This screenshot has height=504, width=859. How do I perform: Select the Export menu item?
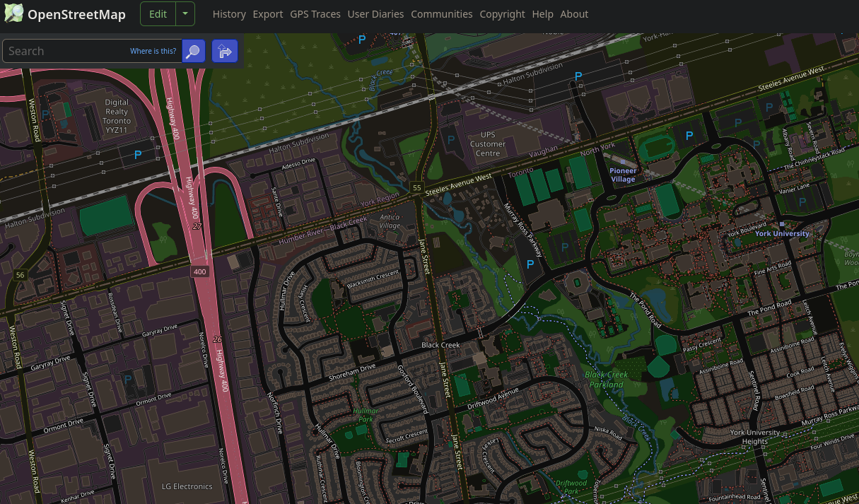(268, 13)
